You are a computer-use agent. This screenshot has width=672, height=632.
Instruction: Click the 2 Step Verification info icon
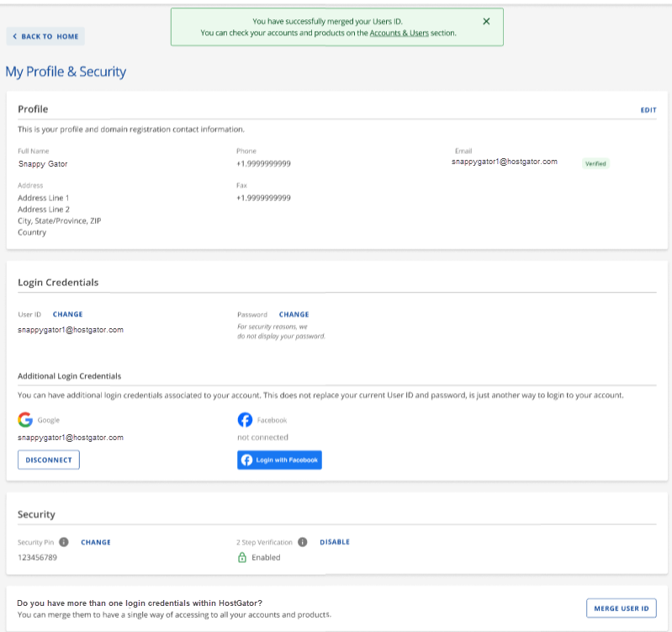(302, 542)
